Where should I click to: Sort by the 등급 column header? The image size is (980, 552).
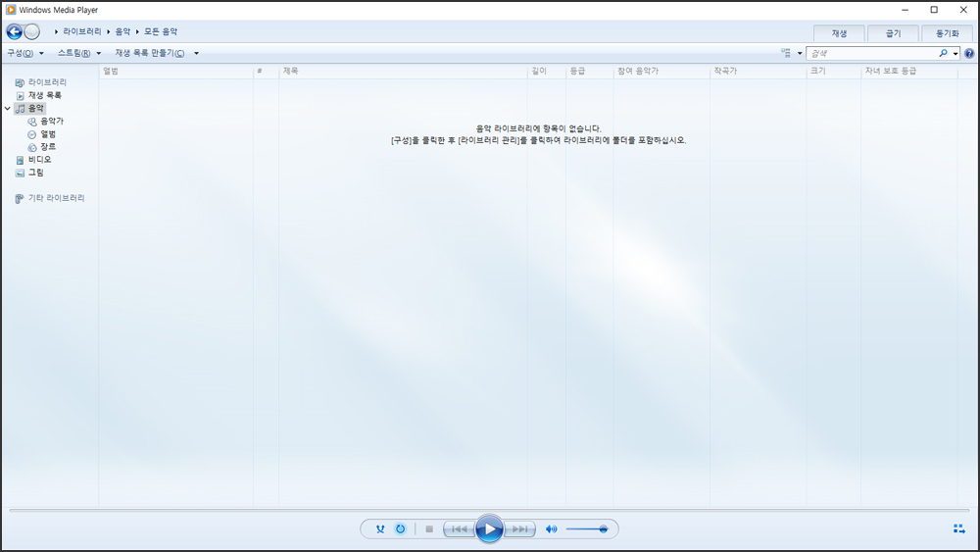pyautogui.click(x=589, y=72)
